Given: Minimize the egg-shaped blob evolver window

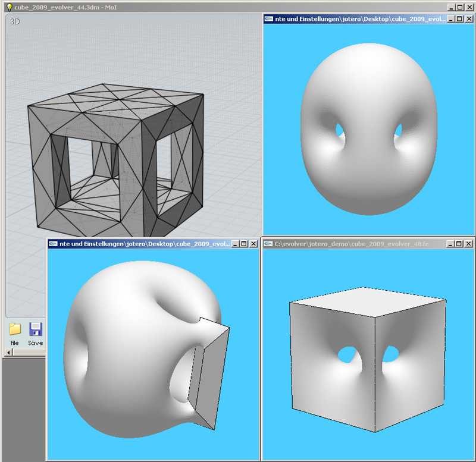Looking at the screenshot, I should click(x=450, y=19).
